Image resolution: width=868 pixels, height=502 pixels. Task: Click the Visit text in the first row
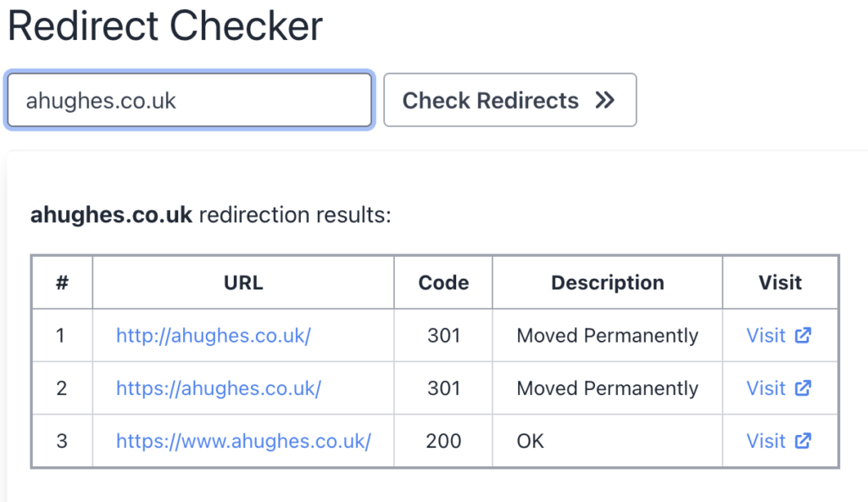pos(765,336)
